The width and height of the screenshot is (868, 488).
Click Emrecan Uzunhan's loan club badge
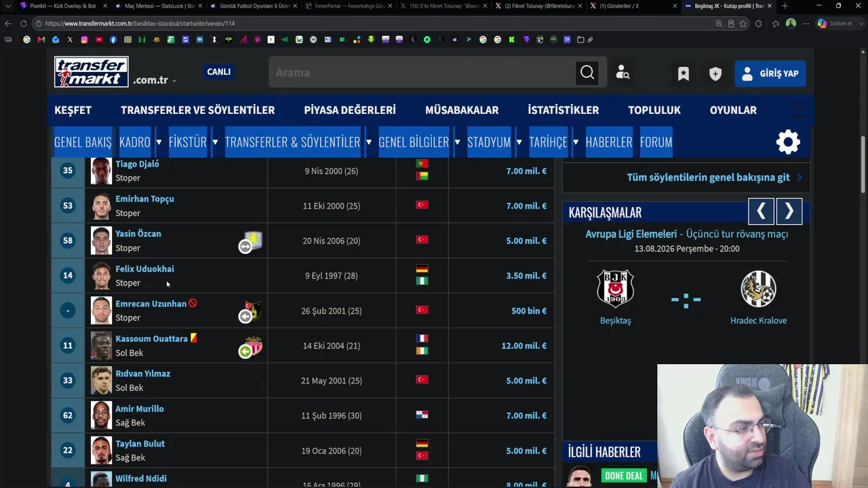(253, 310)
